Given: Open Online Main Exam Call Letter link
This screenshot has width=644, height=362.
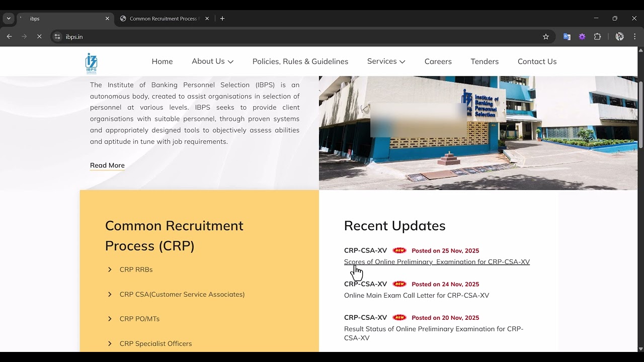Looking at the screenshot, I should 417,296.
